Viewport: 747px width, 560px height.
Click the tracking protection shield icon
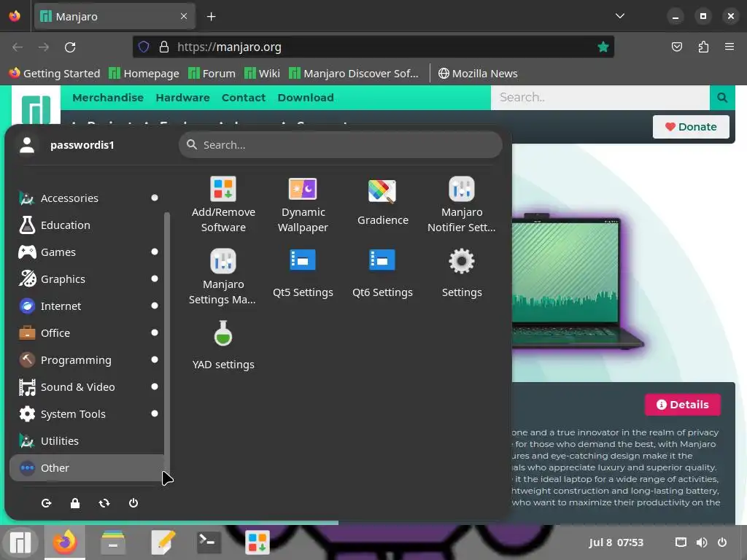(x=144, y=47)
